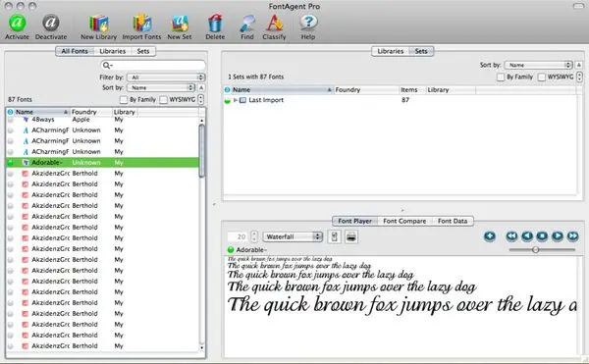Select the Adorable font row
Viewport: 589px width, 364px height.
(x=102, y=163)
